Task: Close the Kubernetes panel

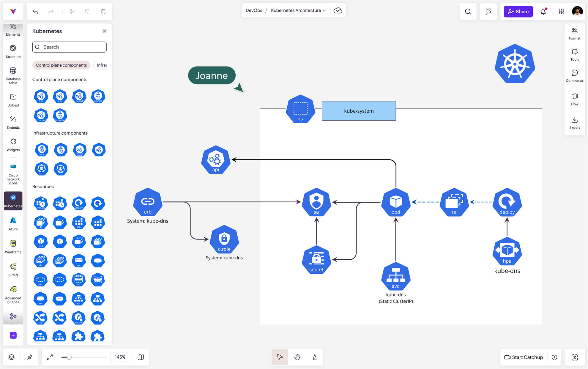Action: coord(105,31)
